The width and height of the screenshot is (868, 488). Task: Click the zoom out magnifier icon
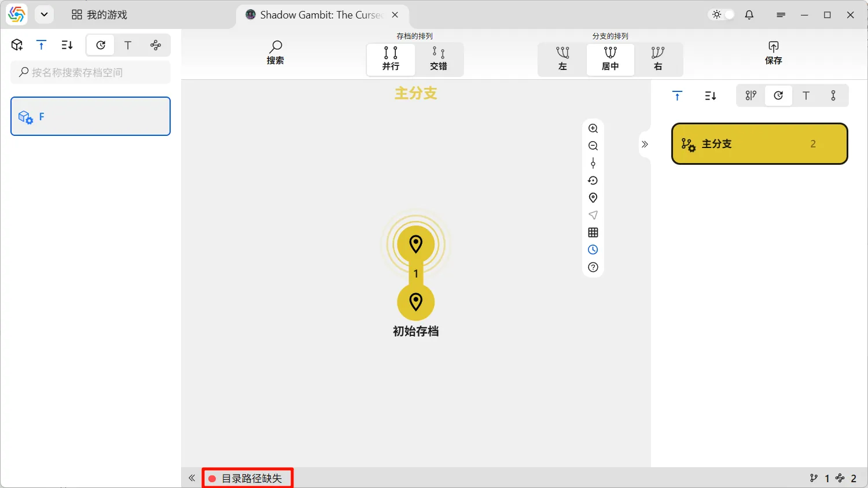click(593, 146)
